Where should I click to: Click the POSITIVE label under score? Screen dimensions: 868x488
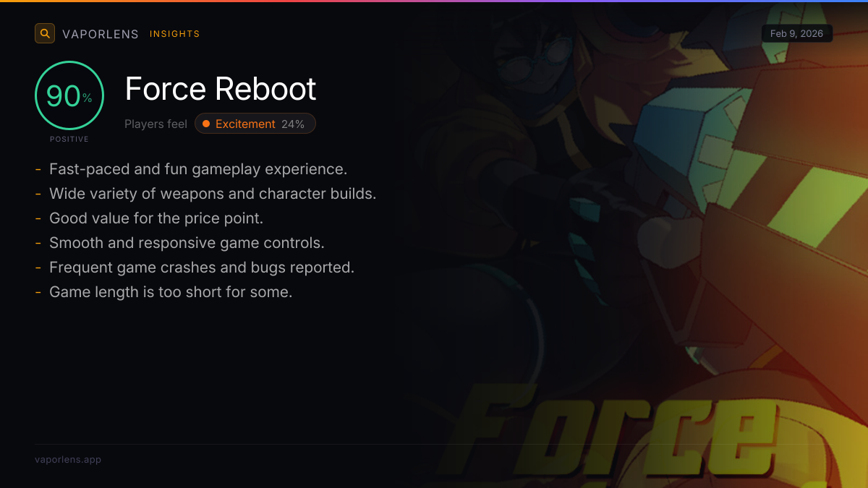tap(69, 139)
